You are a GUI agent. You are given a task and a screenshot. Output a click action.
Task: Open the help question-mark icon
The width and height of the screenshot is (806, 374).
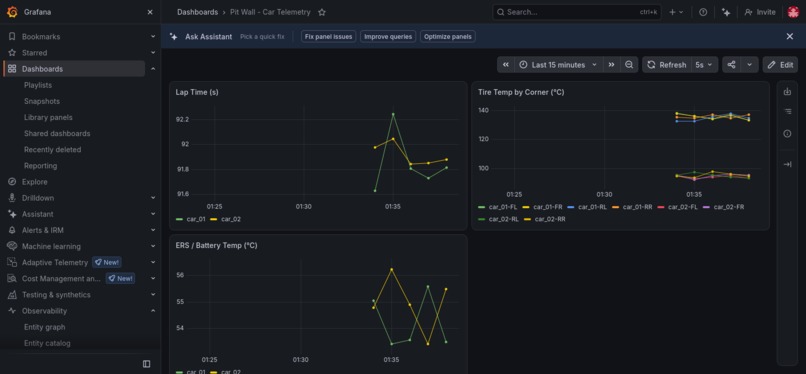click(x=703, y=12)
